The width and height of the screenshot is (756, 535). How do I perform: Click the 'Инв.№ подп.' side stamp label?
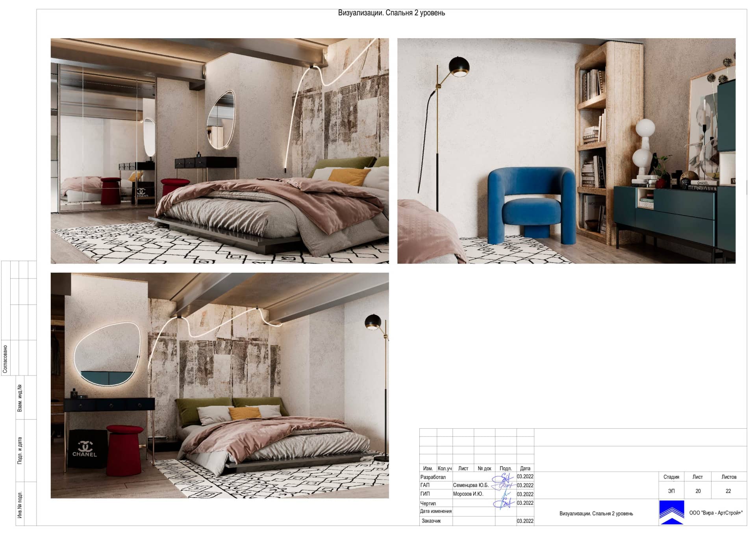click(20, 505)
